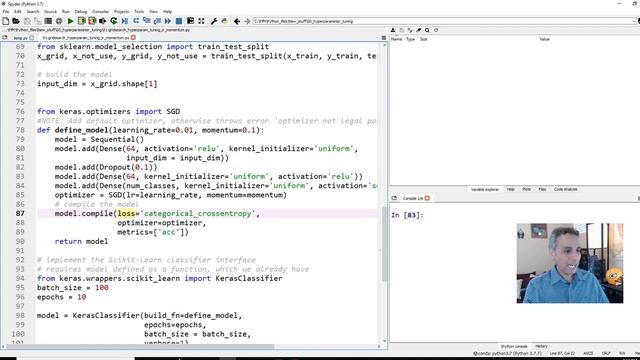Image resolution: width=640 pixels, height=360 pixels.
Task: Open the PYTHONPATH manager icon
Action: tap(224, 21)
